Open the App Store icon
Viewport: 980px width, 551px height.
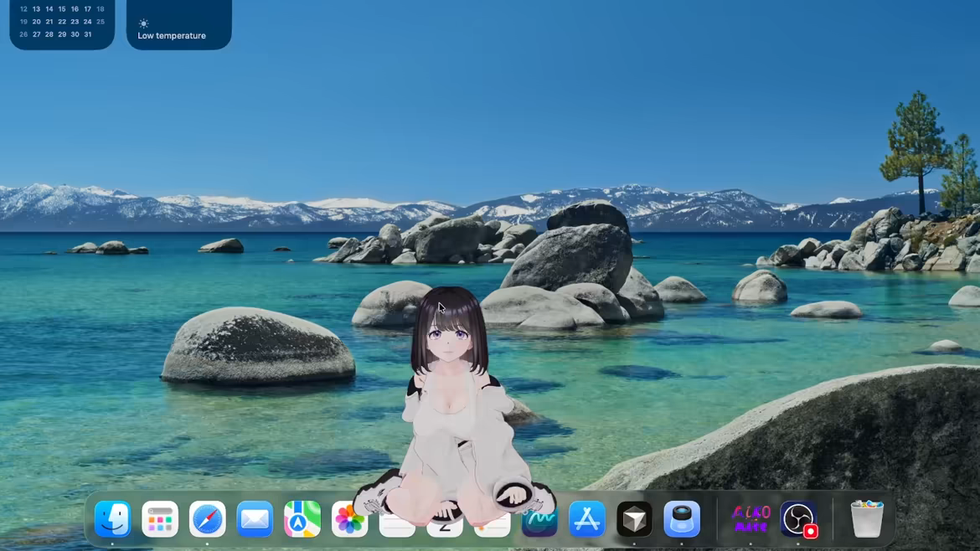[x=587, y=518]
